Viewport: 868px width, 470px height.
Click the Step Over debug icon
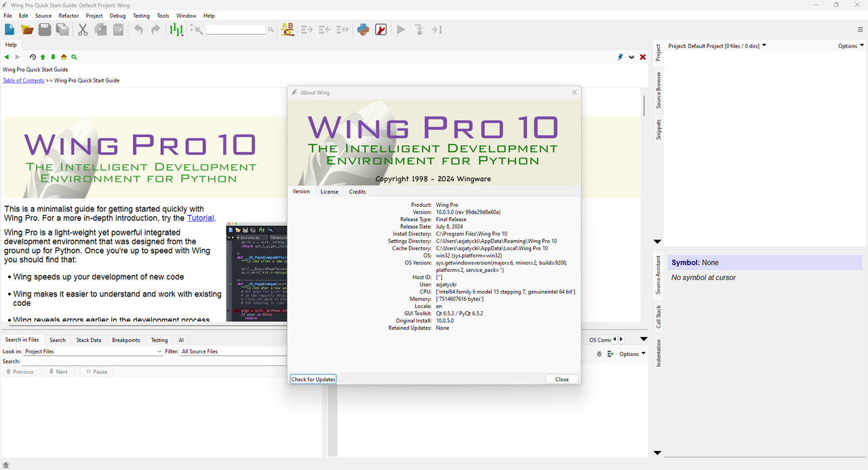pyautogui.click(x=437, y=29)
